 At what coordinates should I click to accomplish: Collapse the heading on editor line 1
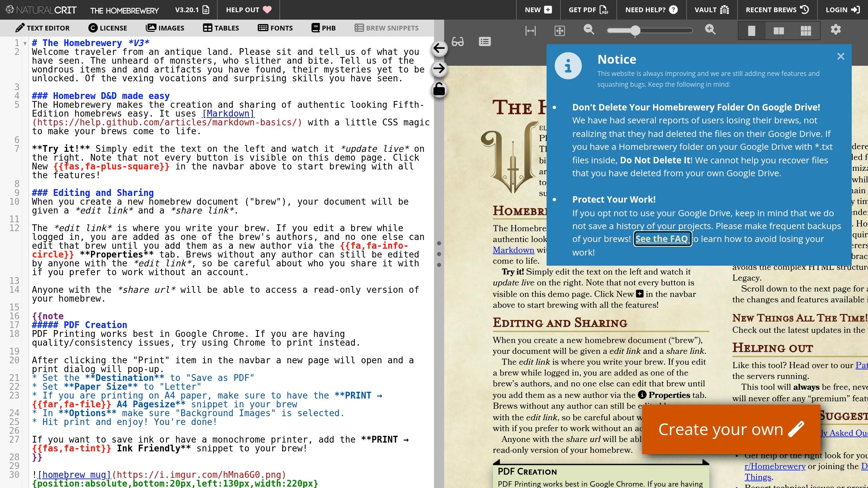click(25, 43)
